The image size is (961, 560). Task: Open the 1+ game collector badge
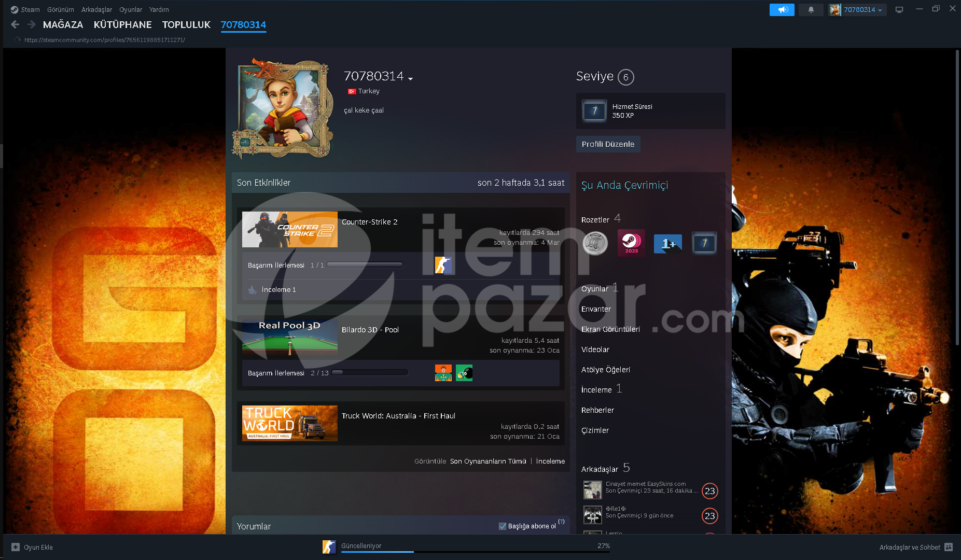[668, 243]
